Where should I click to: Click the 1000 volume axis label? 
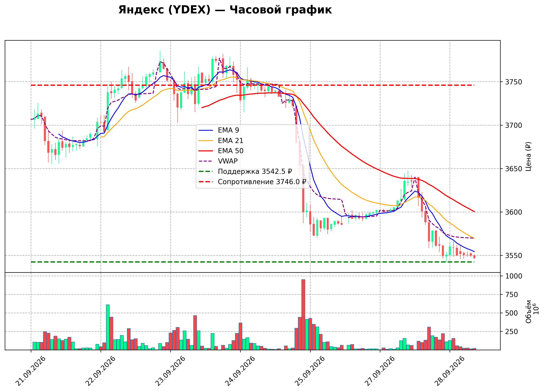pyautogui.click(x=514, y=276)
